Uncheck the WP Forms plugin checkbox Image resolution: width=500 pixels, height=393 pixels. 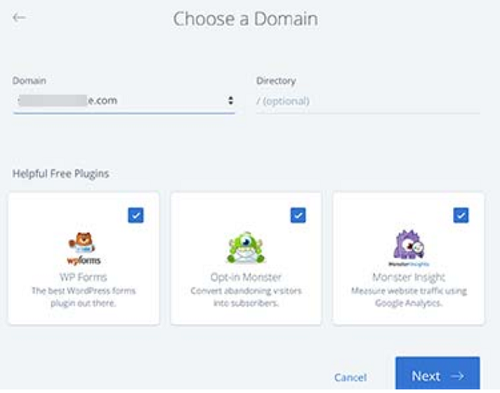coord(136,215)
